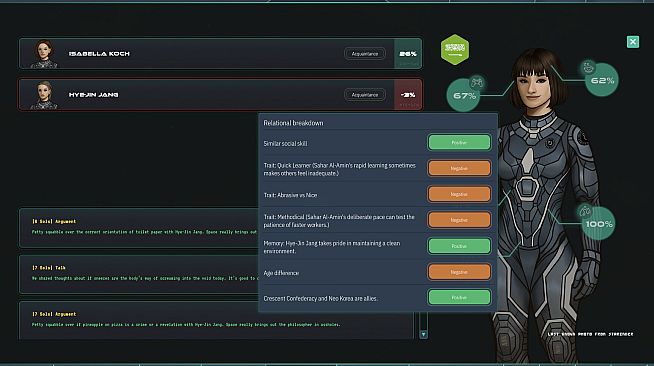The width and height of the screenshot is (654, 366).
Task: Click Hye-Jin Jang's portrait thumbnail
Action: [x=44, y=95]
